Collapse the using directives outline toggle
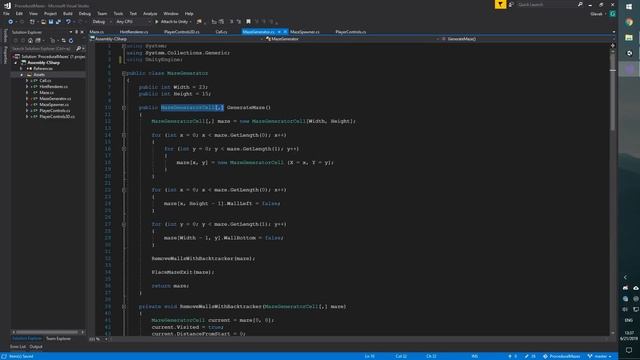Viewport: 640px width, 360px height. tap(124, 46)
